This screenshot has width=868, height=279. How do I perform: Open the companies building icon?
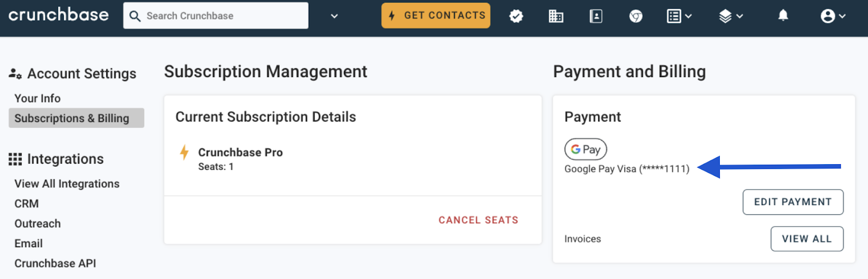556,16
